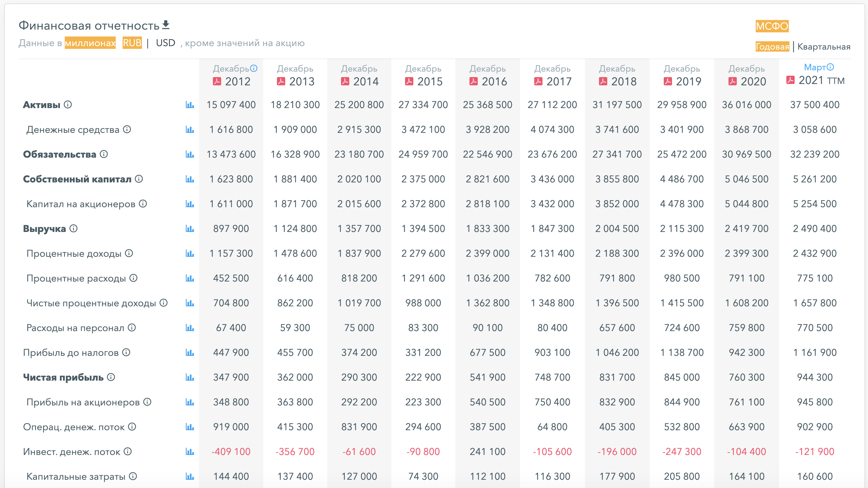This screenshot has height=488, width=868.
Task: Open the chart icon for Капитал на акционеров
Action: (190, 204)
